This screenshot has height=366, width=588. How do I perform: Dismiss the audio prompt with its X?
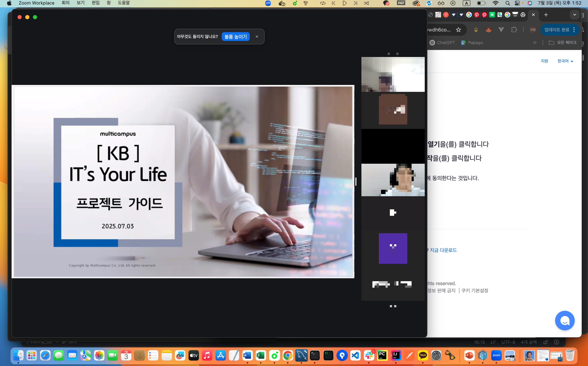(257, 37)
